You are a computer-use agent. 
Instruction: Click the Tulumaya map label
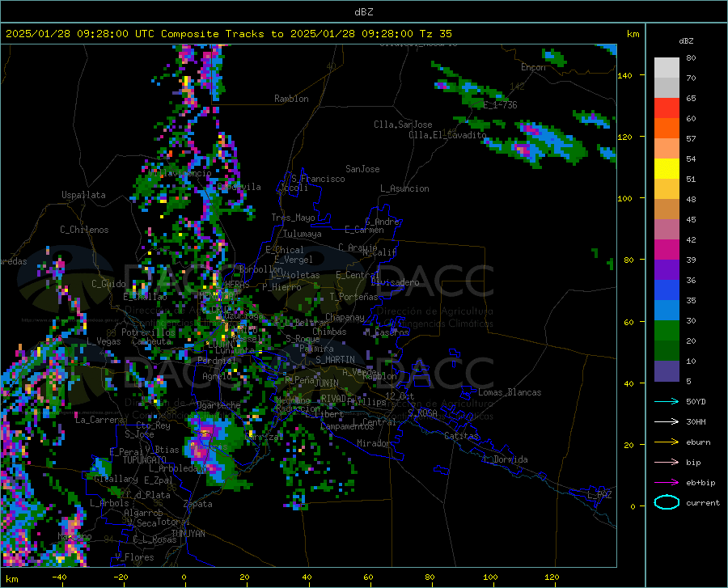[303, 234]
